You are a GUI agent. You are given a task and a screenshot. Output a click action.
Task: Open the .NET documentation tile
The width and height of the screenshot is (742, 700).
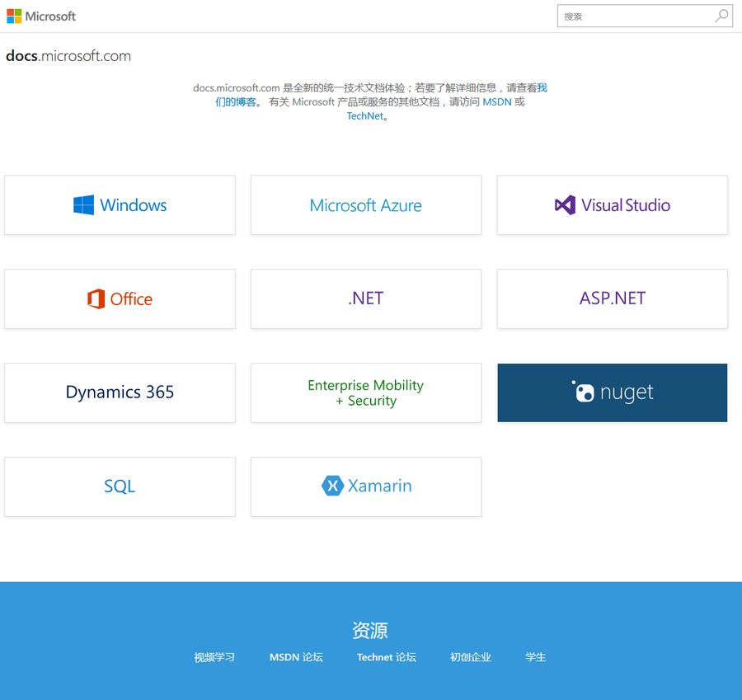tap(366, 298)
